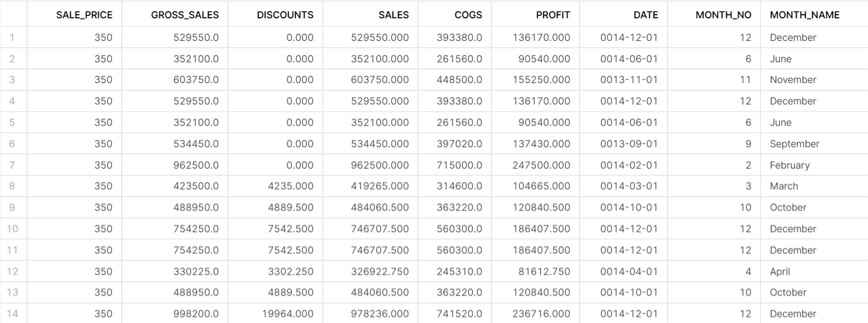
Task: Click the sales cell 419265.000
Action: click(380, 186)
